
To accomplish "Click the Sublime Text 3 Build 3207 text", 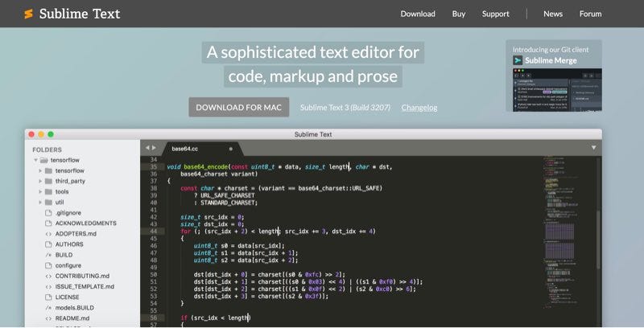I will click(x=345, y=108).
